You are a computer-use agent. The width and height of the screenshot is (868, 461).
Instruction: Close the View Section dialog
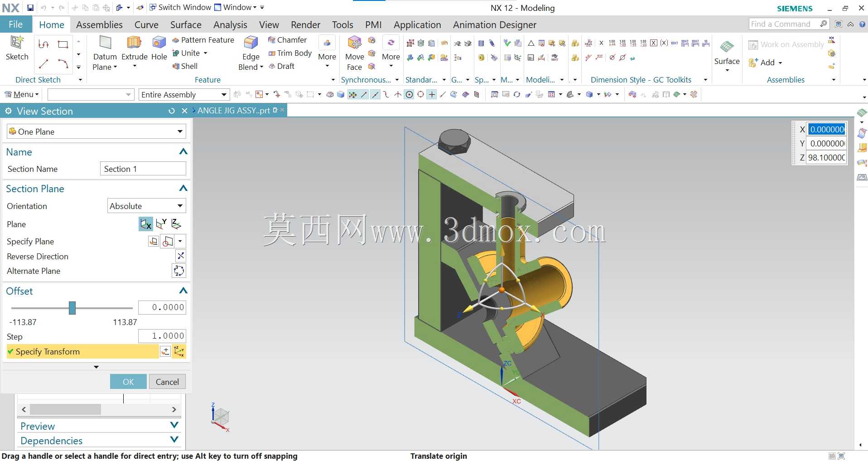(x=184, y=111)
